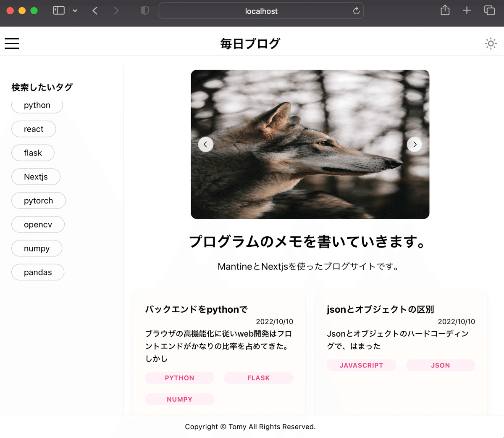Select the react tag filter

point(34,129)
